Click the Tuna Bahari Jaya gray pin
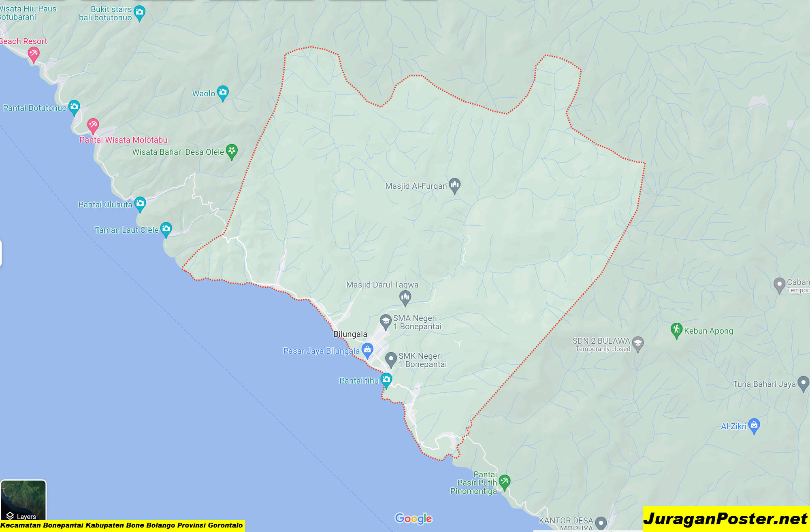This screenshot has width=810, height=532. pos(803,384)
